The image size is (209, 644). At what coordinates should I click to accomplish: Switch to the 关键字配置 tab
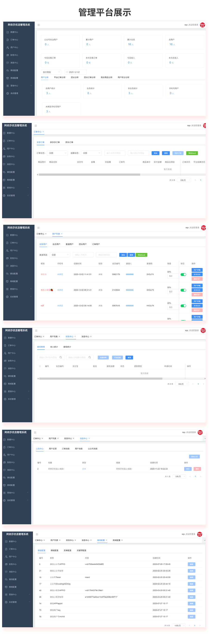coord(82,551)
